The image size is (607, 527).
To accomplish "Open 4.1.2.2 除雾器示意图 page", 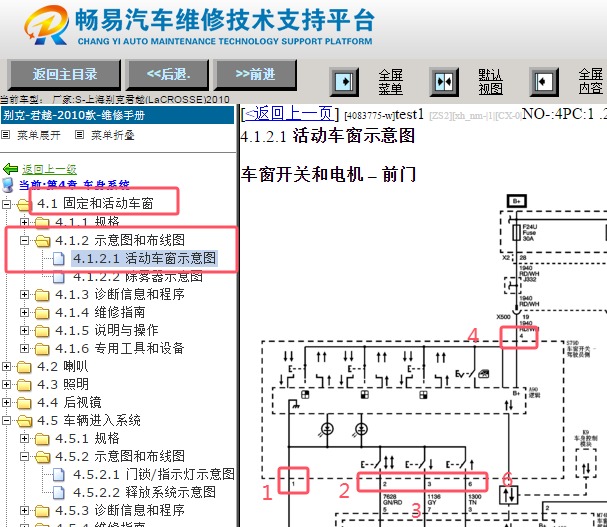I will tap(138, 276).
